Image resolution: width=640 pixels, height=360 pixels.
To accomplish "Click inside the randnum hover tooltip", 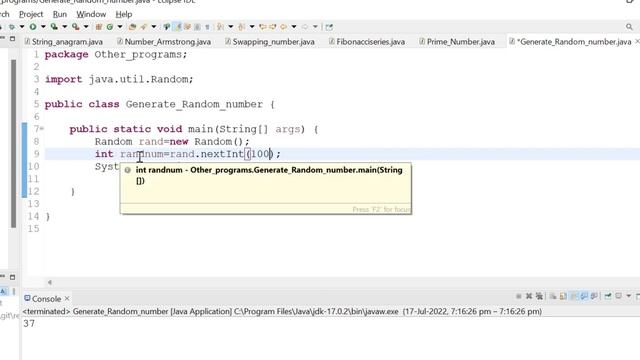I will pyautogui.click(x=266, y=188).
